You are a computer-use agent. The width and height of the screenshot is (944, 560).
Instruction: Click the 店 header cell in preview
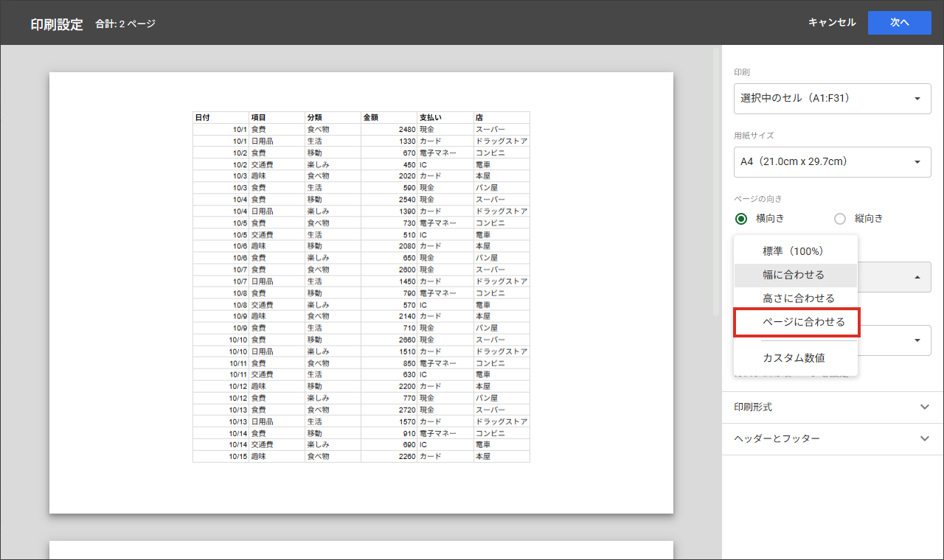(x=502, y=117)
